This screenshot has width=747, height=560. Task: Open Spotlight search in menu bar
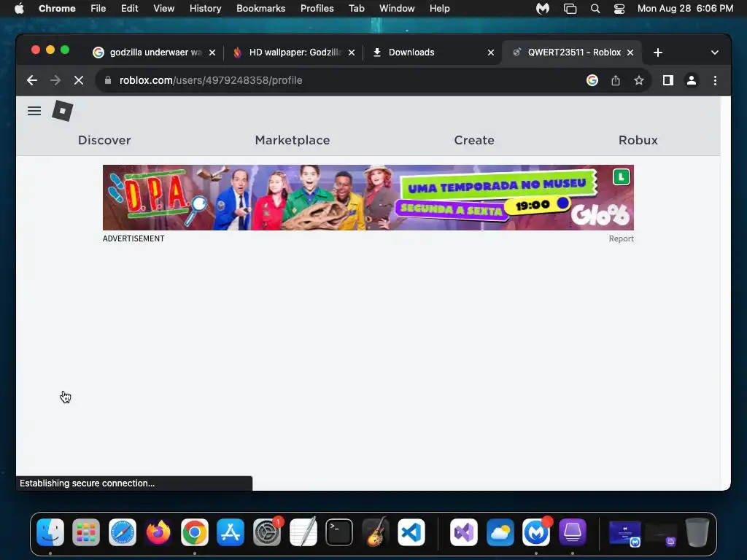click(595, 9)
